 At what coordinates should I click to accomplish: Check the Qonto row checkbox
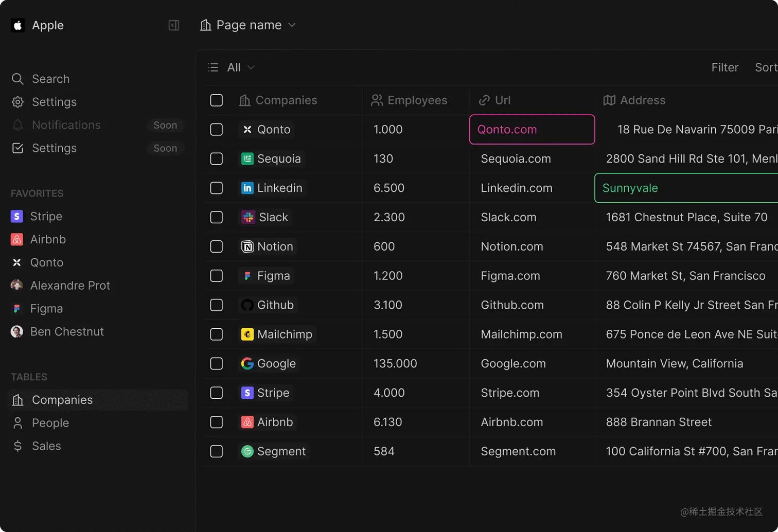217,130
